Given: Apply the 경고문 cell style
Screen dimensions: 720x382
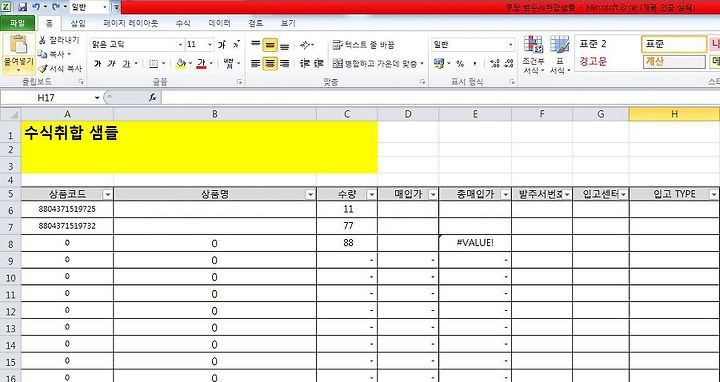Looking at the screenshot, I should click(607, 62).
